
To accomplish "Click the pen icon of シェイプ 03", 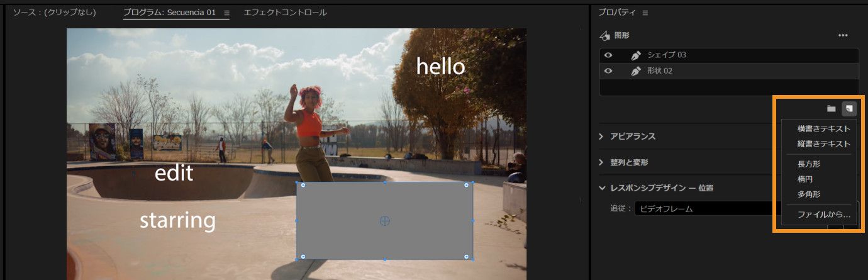I will click(x=636, y=55).
